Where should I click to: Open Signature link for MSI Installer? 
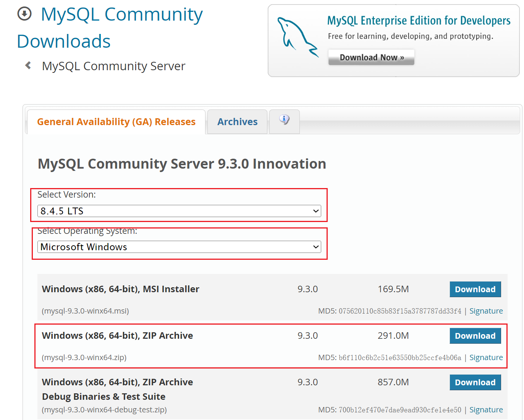pyautogui.click(x=486, y=311)
